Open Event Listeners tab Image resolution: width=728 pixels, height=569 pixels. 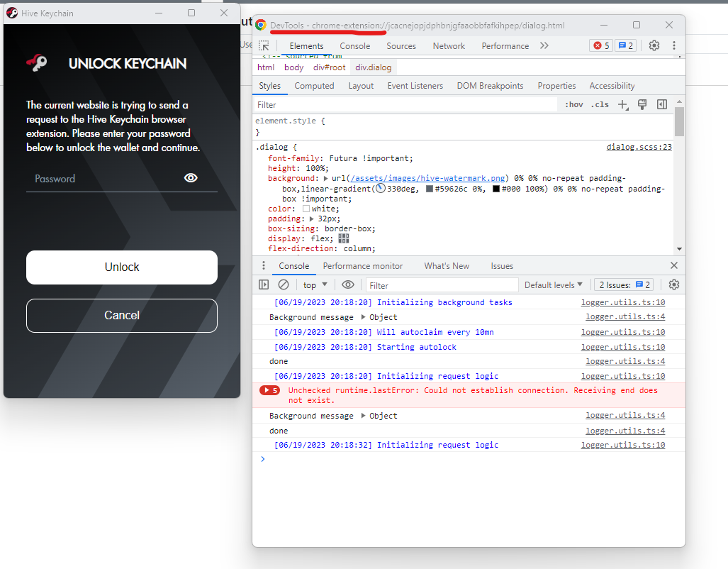click(x=415, y=86)
